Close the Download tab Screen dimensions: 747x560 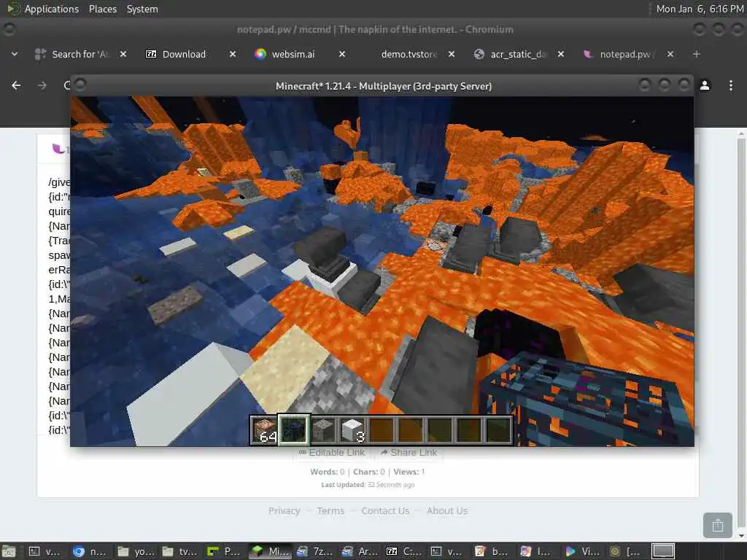(x=233, y=54)
